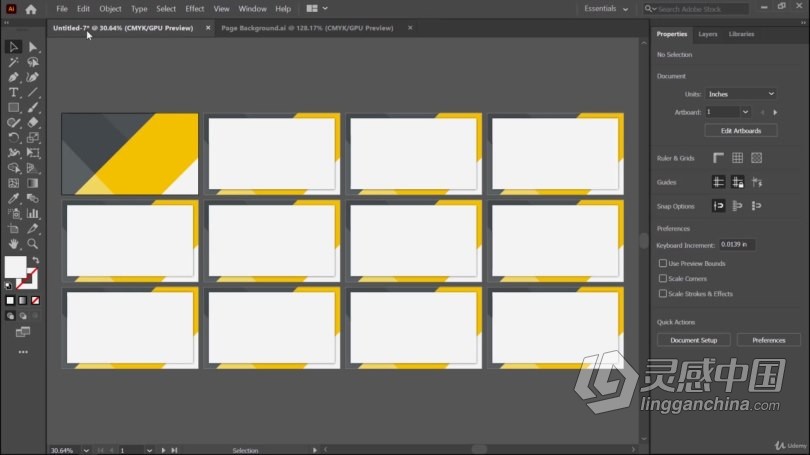Viewport: 810px width, 455px height.
Task: Enable Scale Strokes & Effects checkbox
Action: (662, 293)
